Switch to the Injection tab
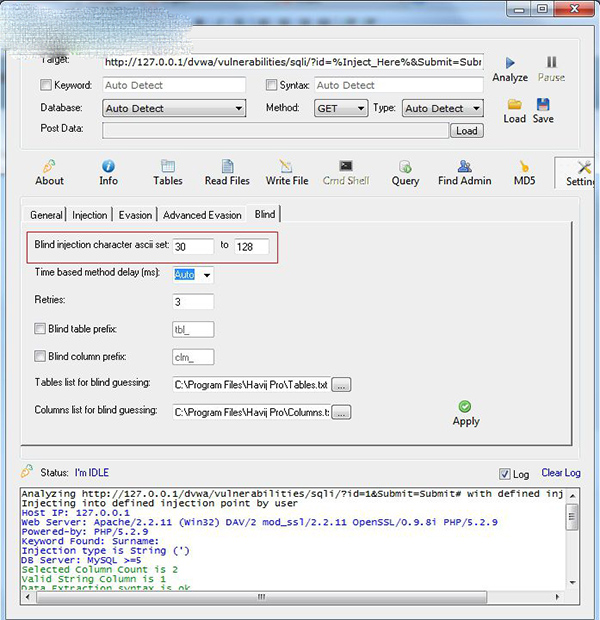 click(x=89, y=215)
